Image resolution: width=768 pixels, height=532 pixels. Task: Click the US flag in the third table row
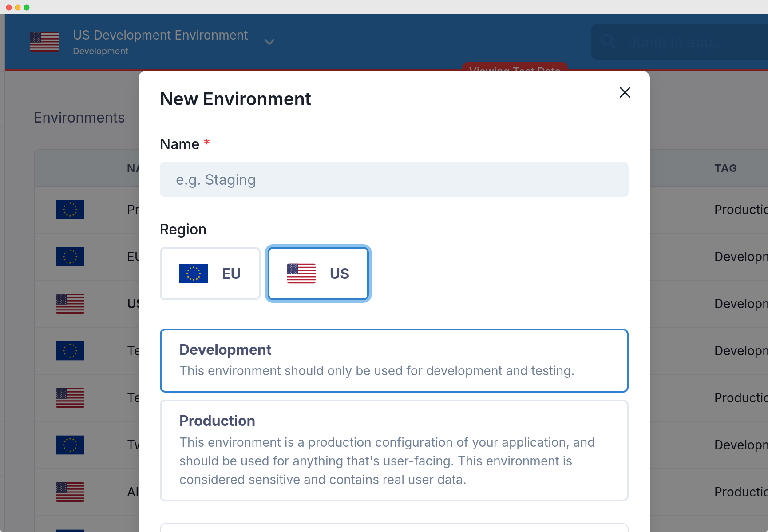point(70,304)
